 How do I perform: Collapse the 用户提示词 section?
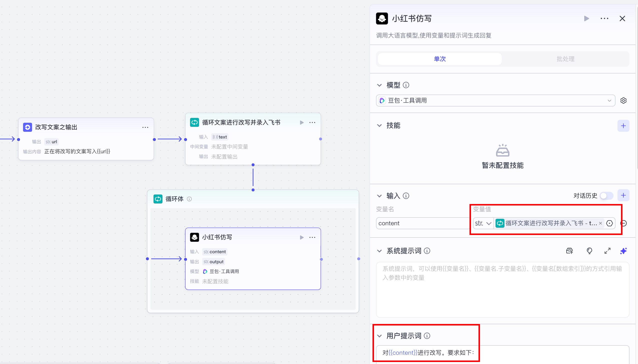379,336
